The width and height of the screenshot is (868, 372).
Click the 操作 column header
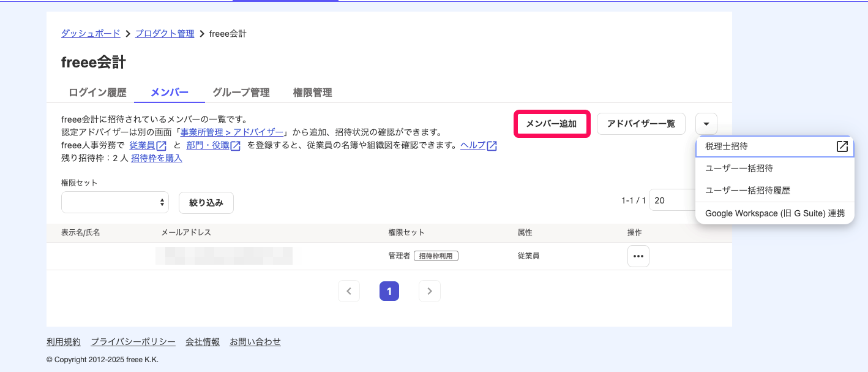[x=635, y=233]
